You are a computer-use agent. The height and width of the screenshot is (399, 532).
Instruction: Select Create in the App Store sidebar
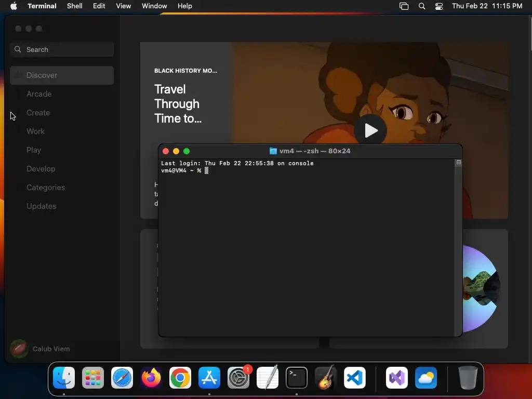tap(62, 113)
